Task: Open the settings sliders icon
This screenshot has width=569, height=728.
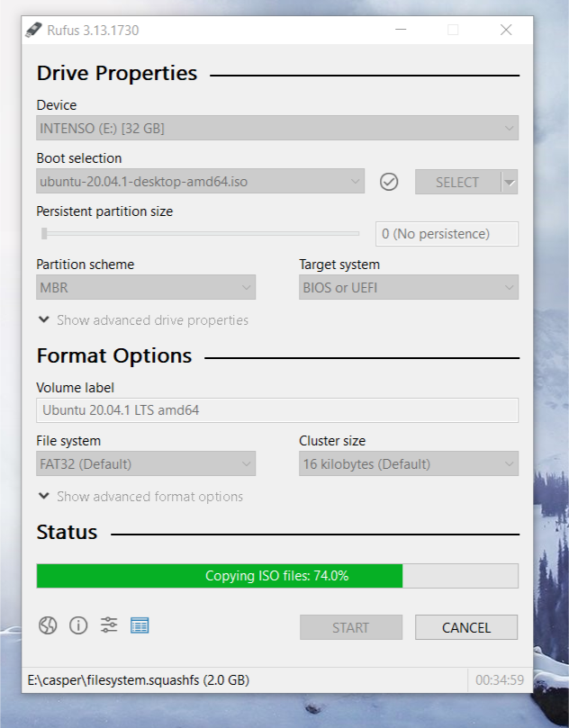Action: point(109,625)
